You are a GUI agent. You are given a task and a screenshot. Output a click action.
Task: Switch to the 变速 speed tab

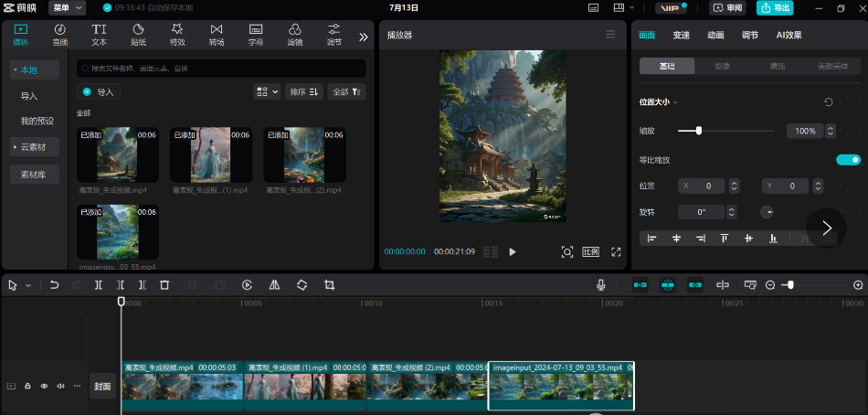point(681,35)
